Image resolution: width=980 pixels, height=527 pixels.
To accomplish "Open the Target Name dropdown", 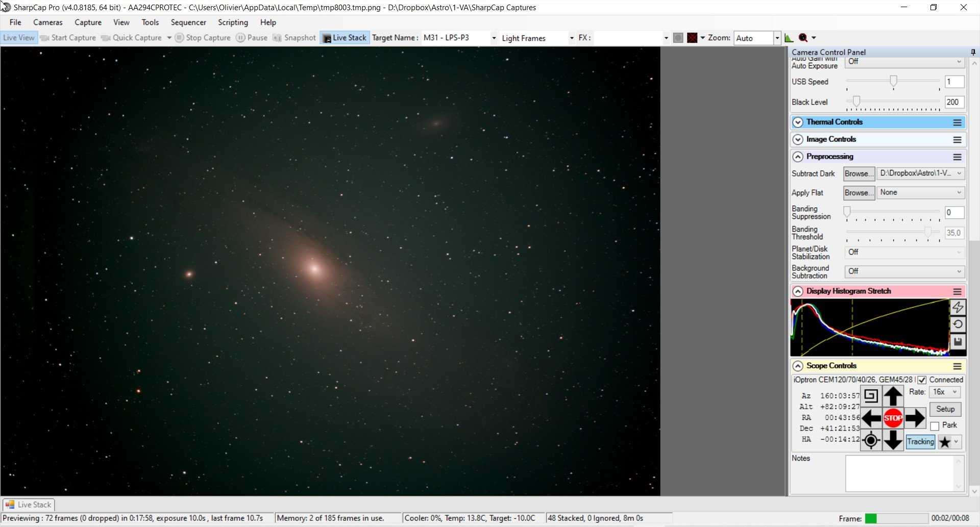I will 494,38.
